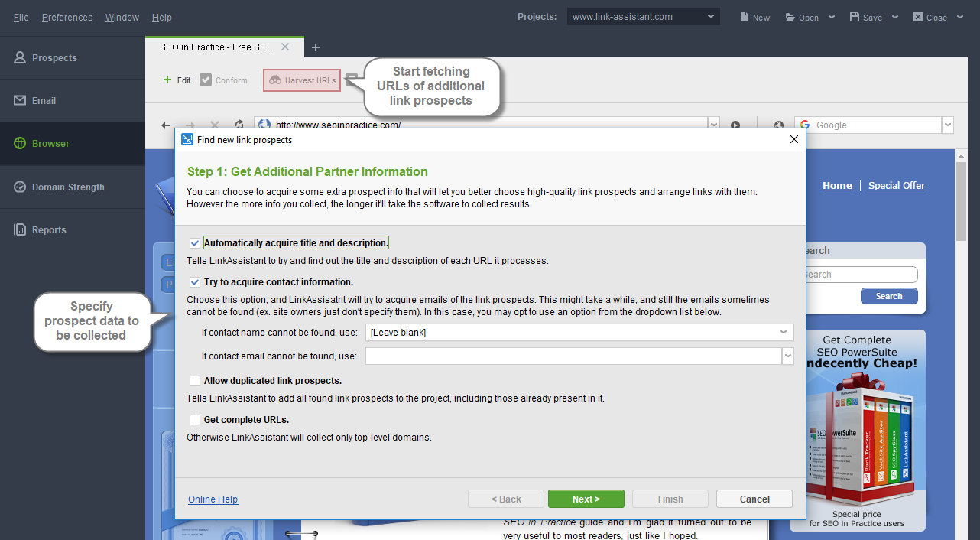This screenshot has width=980, height=540.
Task: Close the current project from top toolbar
Action: tap(930, 17)
